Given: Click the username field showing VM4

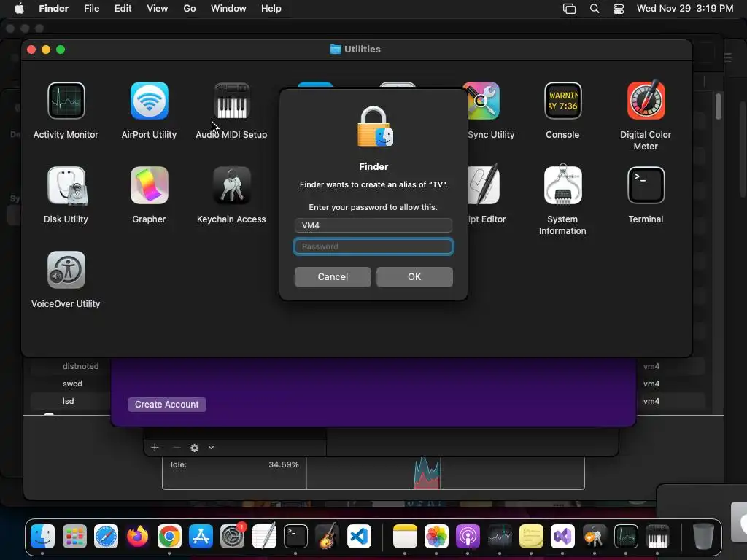Looking at the screenshot, I should point(373,225).
